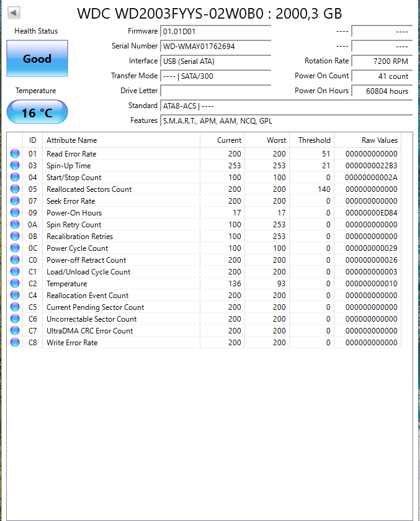The width and height of the screenshot is (420, 521).
Task: Select the Seek Error Rate attribute name
Action: (x=71, y=201)
